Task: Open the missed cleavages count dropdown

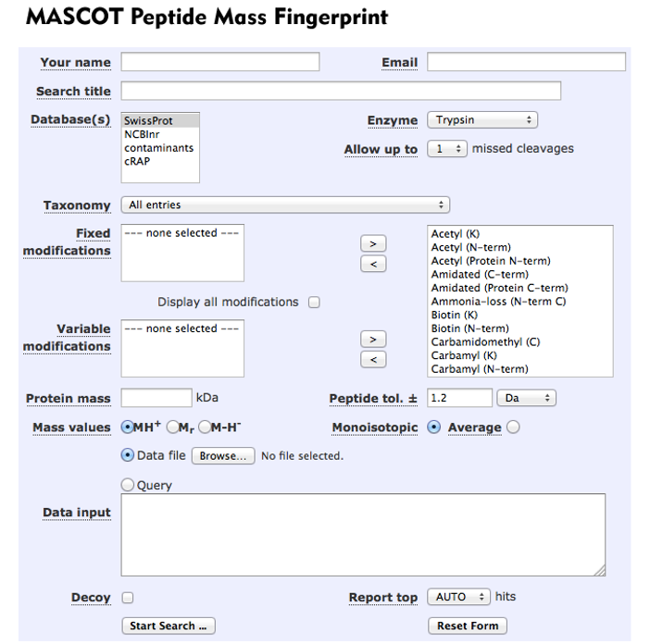Action: (x=447, y=149)
